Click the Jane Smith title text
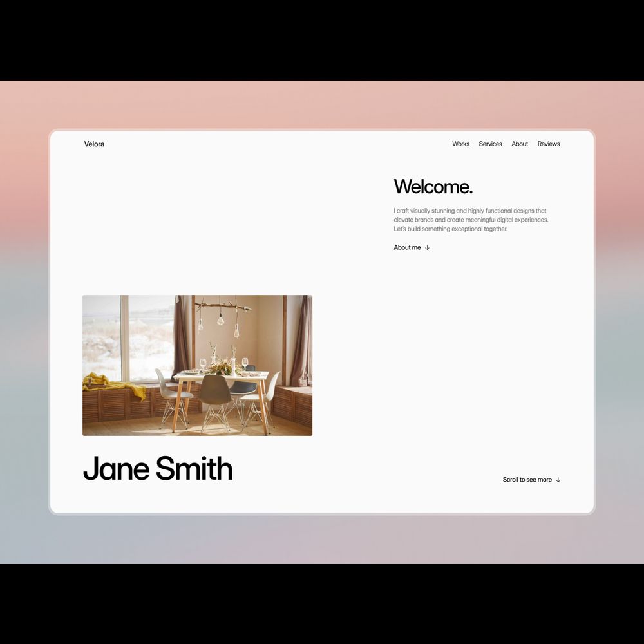This screenshot has height=644, width=644. pyautogui.click(x=158, y=469)
